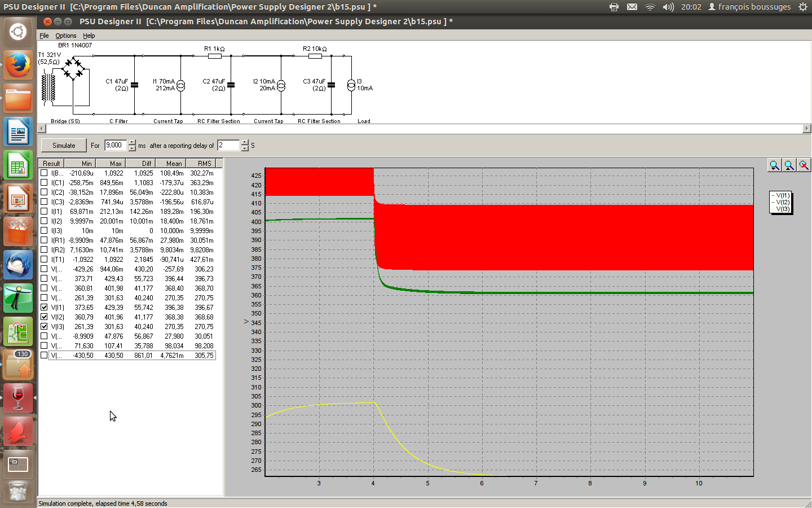Click the schematic scrollbar right arrow

(x=806, y=129)
